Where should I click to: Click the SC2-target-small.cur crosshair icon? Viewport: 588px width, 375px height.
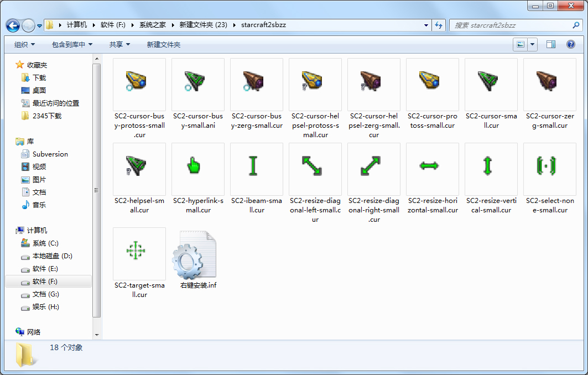tap(139, 251)
